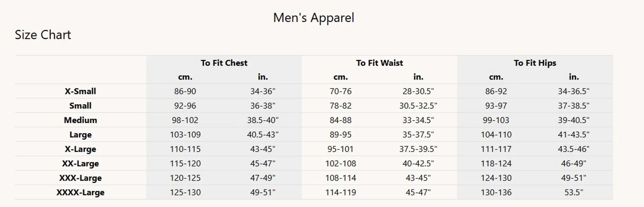Click the Medium row label

(x=80, y=120)
